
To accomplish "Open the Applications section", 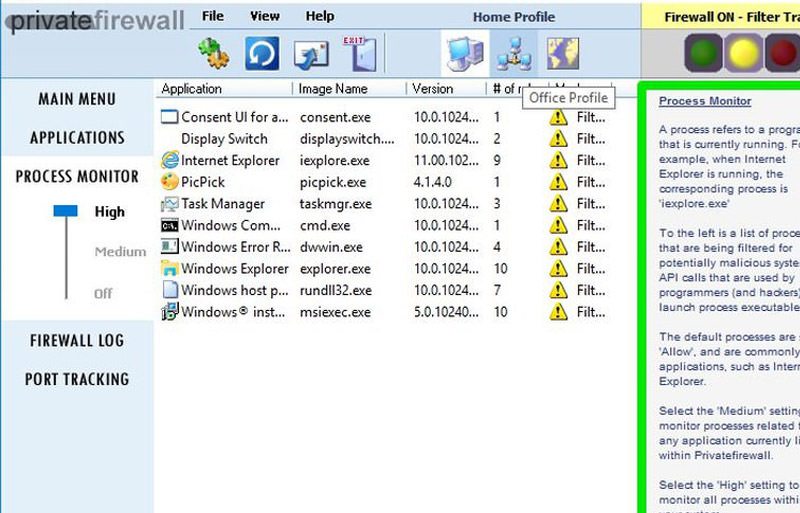I will click(77, 138).
